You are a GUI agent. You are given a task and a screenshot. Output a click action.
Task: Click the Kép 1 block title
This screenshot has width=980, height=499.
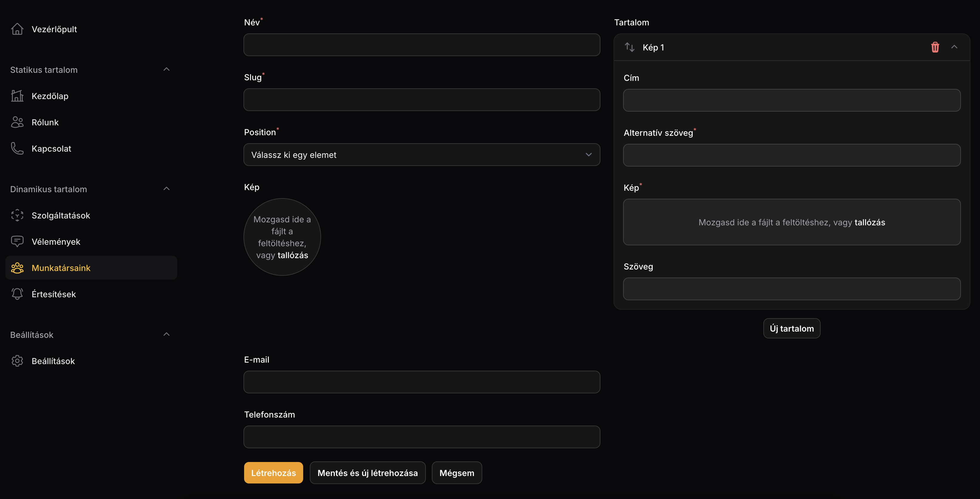[653, 47]
